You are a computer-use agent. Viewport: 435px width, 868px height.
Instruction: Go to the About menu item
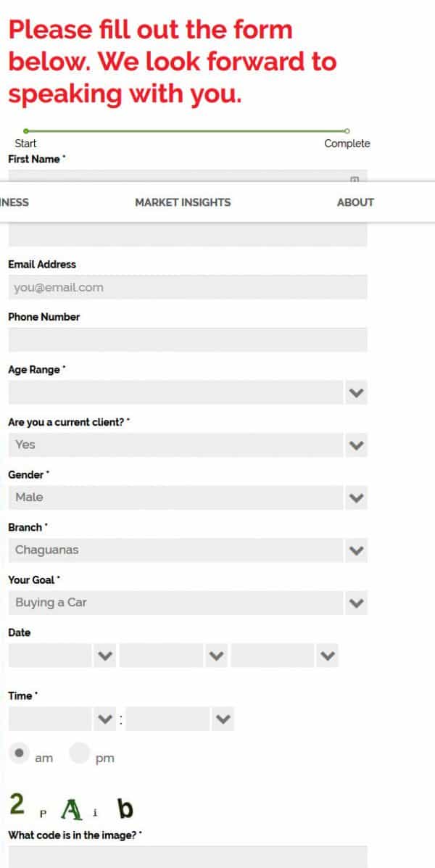355,202
